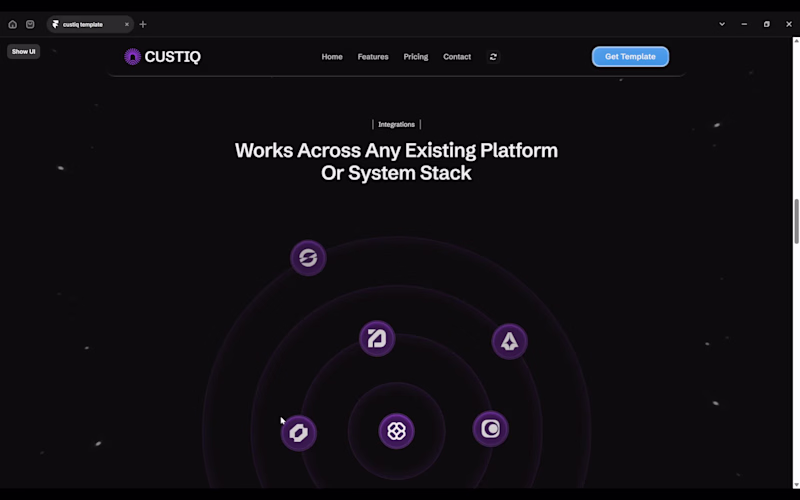800x500 pixels.
Task: Click the D-shaped square integration icon
Action: tap(377, 338)
